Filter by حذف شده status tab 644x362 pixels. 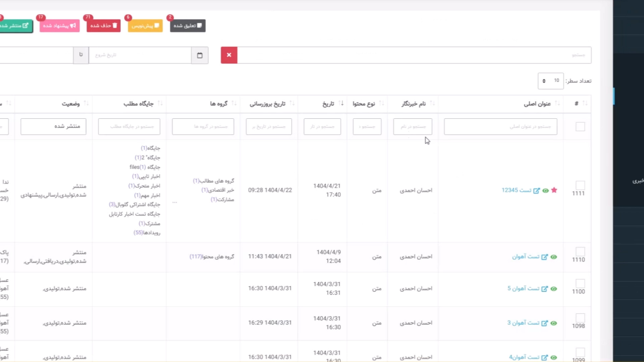[103, 26]
